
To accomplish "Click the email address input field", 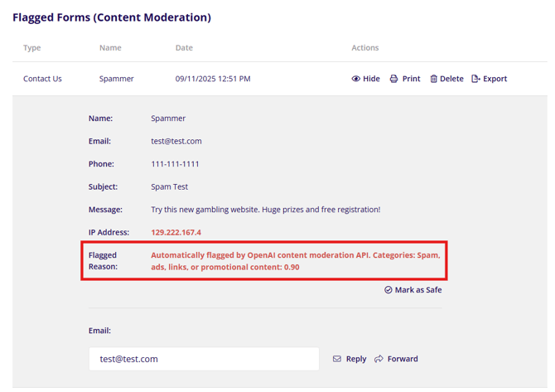I will (x=204, y=359).
